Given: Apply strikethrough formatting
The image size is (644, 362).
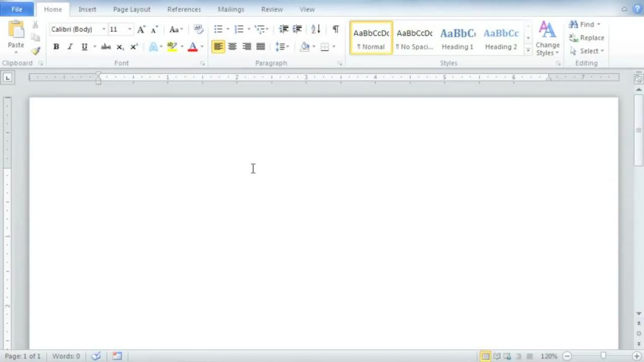Looking at the screenshot, I should click(105, 47).
